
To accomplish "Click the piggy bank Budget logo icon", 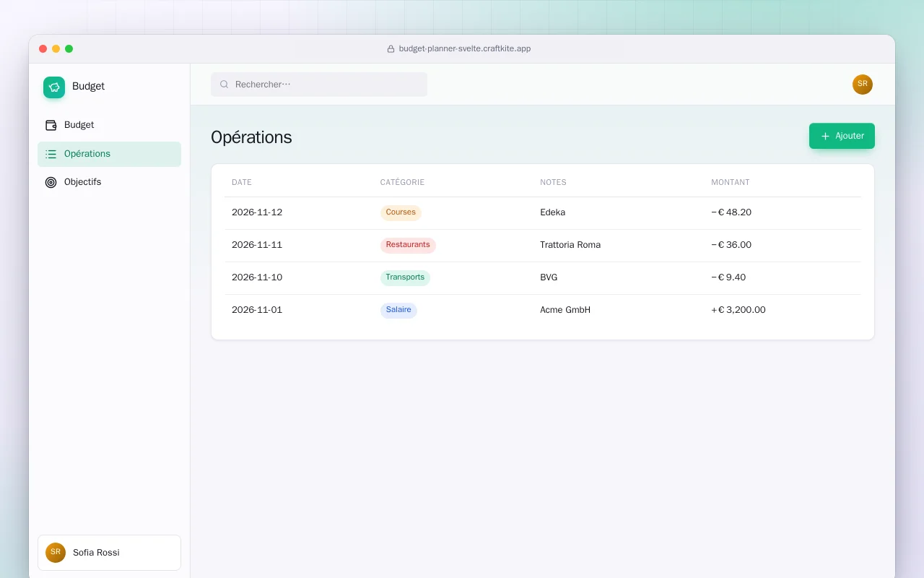I will pos(54,87).
